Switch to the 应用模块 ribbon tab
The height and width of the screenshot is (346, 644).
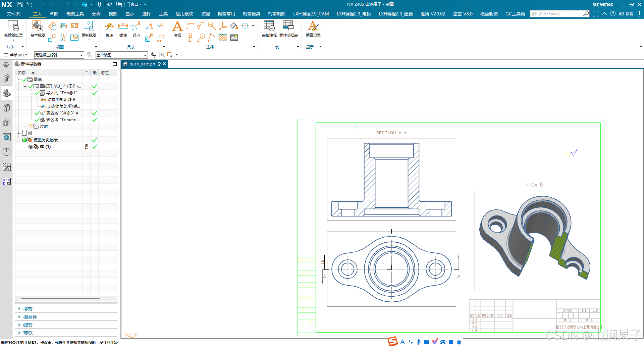(x=184, y=14)
